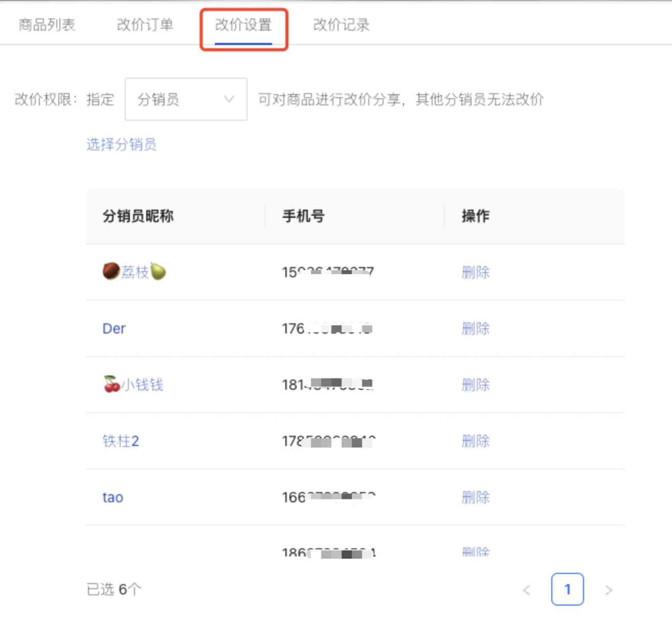Click the 已选 6个 count text
672x624 pixels.
114,589
